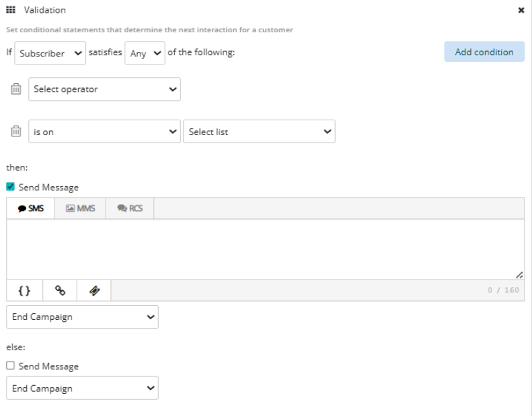Click the curly braces merge field icon

(x=24, y=290)
